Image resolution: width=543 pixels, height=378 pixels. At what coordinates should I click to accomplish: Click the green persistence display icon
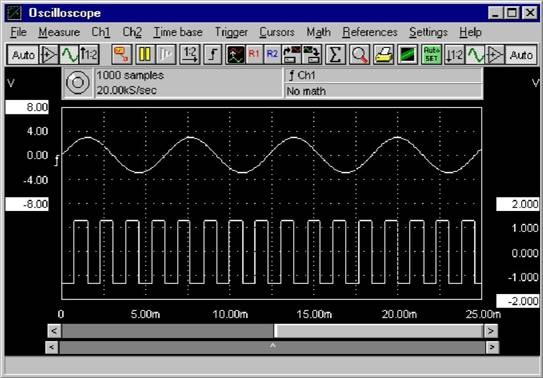407,55
